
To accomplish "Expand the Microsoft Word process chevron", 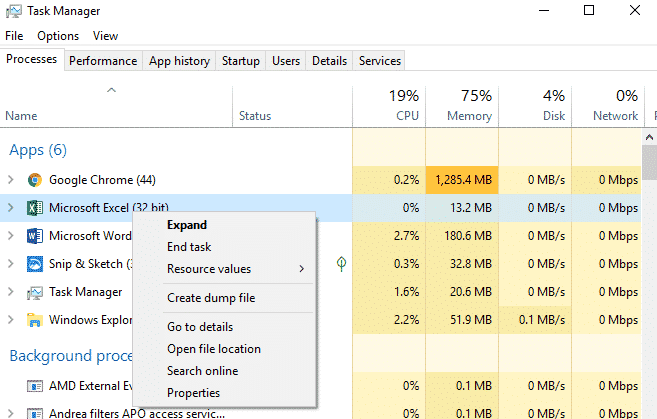I will coord(11,236).
